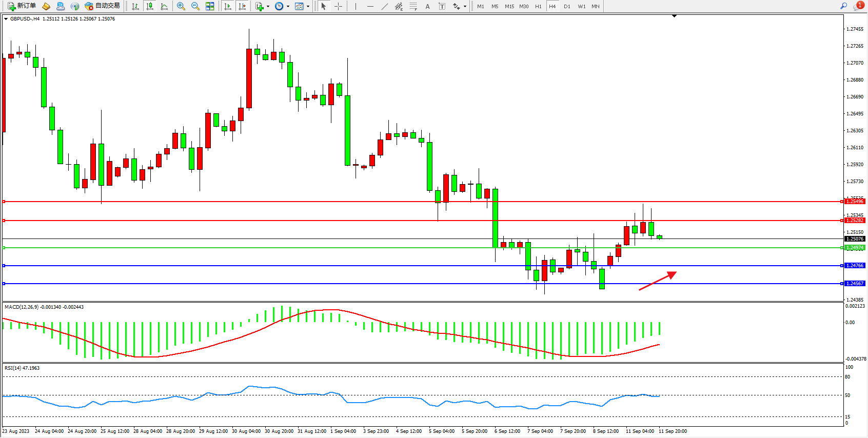868x438 pixels.
Task: Toggle chart auto scroll to latest bar
Action: [228, 7]
